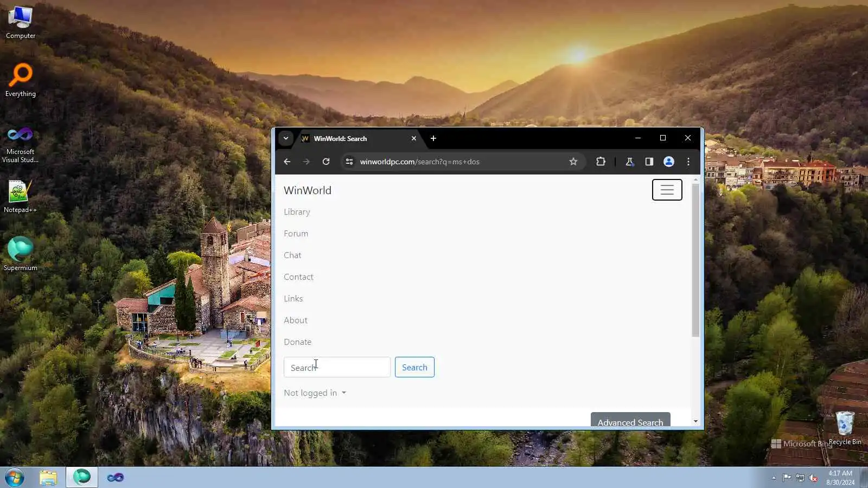
Task: Select Supermium browser in the taskbar
Action: click(x=82, y=478)
